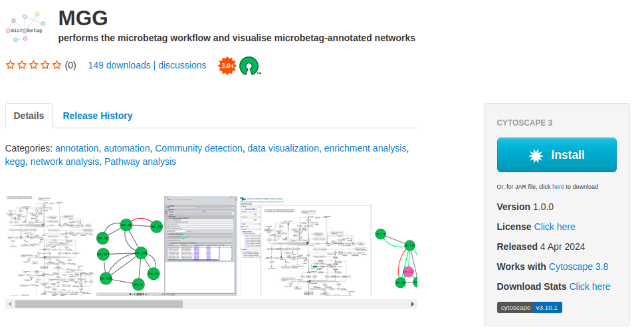The image size is (644, 335).
Task: Click the left scroll arrow of the gallery
Action: tap(10, 304)
